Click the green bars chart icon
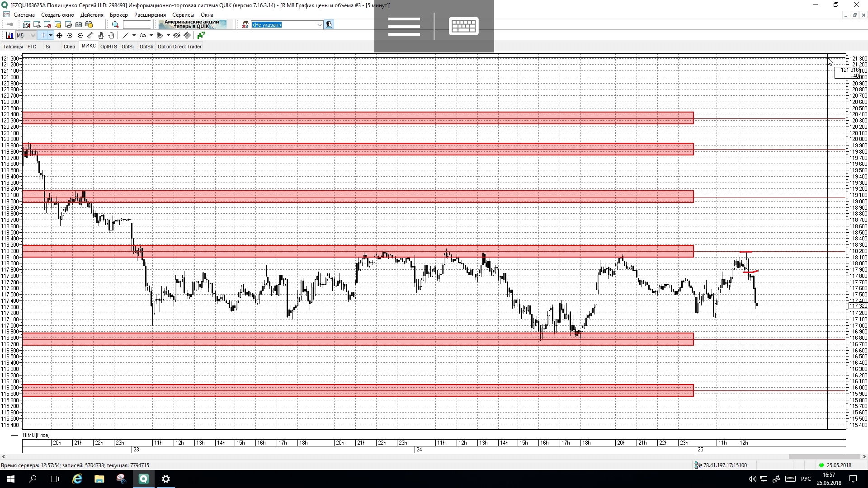Viewport: 868px width, 488px height. (x=201, y=35)
